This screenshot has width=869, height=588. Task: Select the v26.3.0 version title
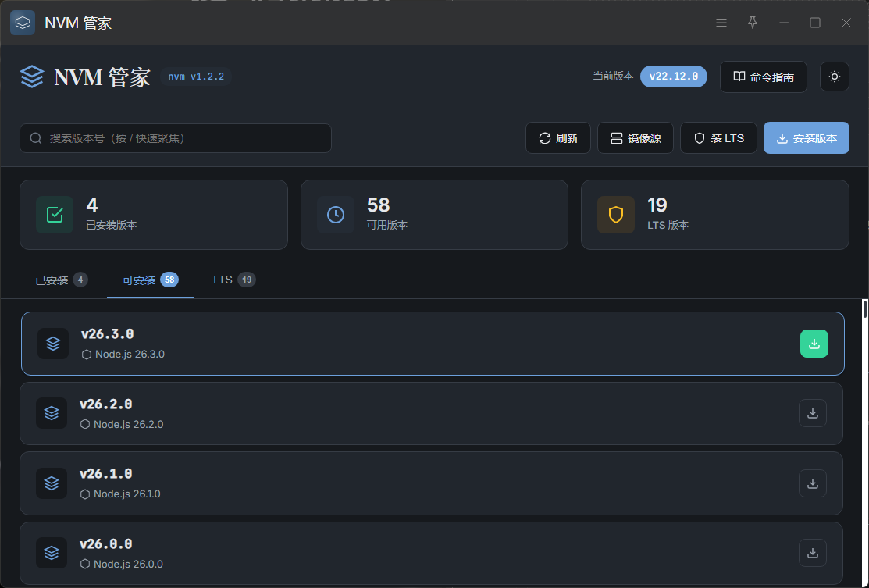click(x=108, y=334)
